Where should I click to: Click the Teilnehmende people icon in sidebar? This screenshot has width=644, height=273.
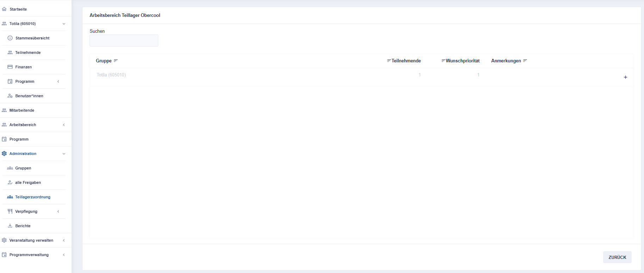click(10, 52)
